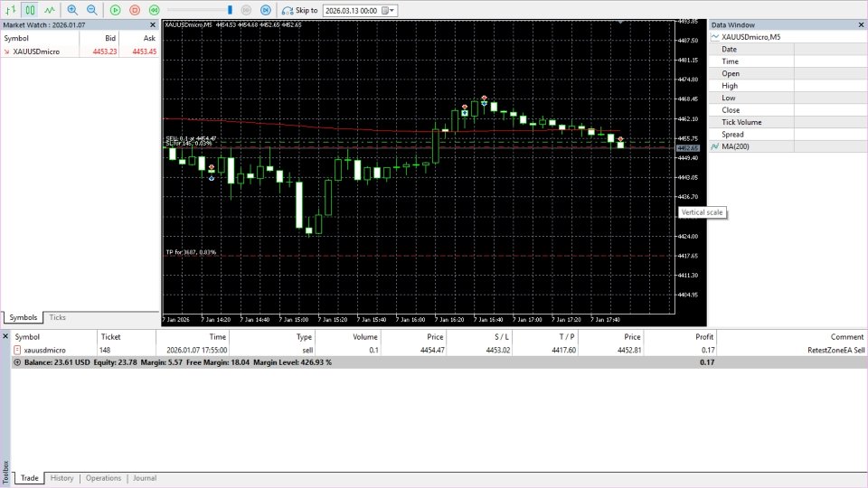
Task: Click the blue step-forward button
Action: (266, 10)
